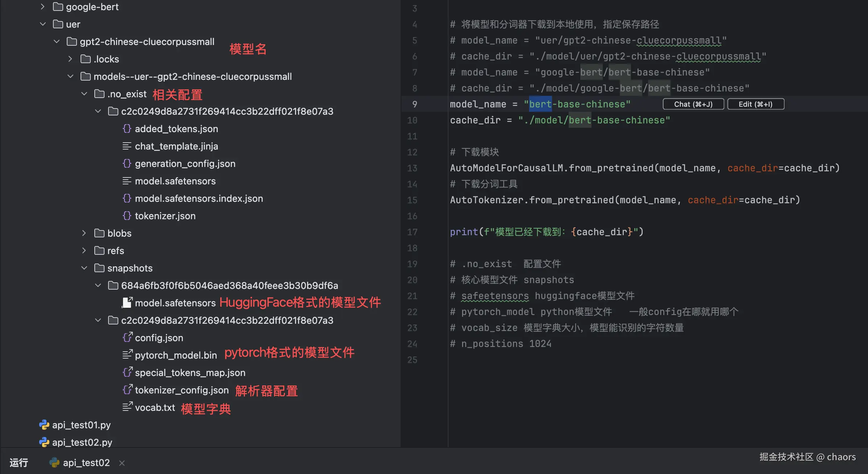Viewport: 868px width, 474px height.
Task: Open the config.json symlink file
Action: click(x=159, y=338)
